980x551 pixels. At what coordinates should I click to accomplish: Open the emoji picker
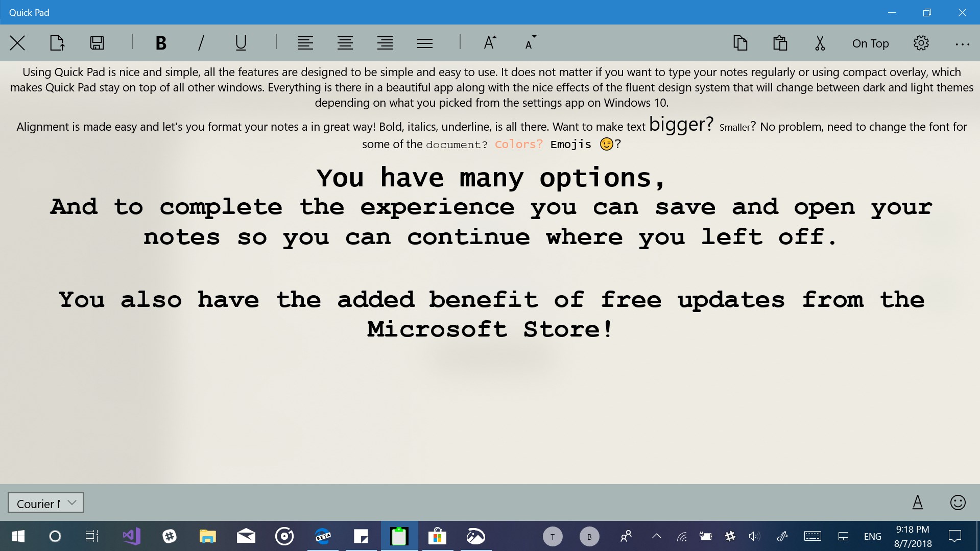pyautogui.click(x=958, y=502)
